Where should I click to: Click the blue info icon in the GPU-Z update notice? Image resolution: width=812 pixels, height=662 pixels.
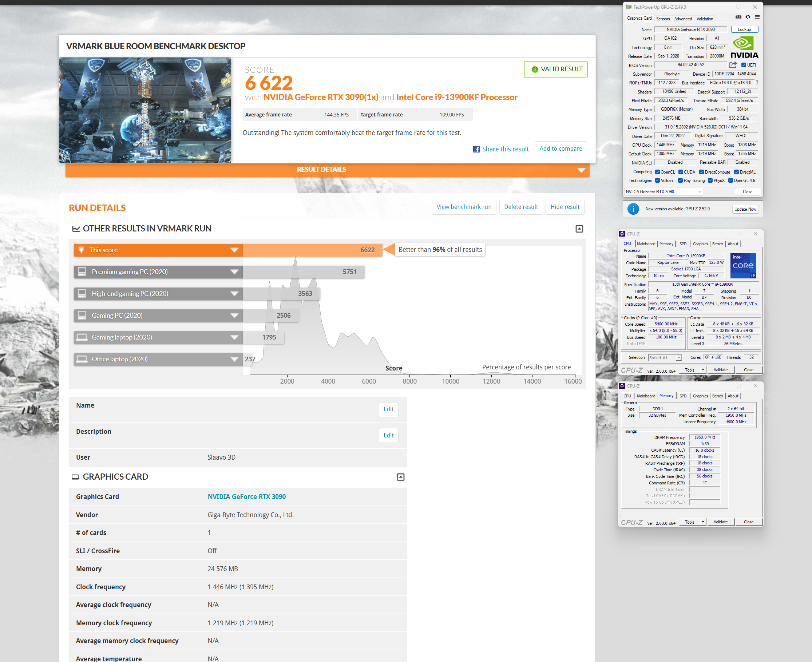(x=633, y=209)
